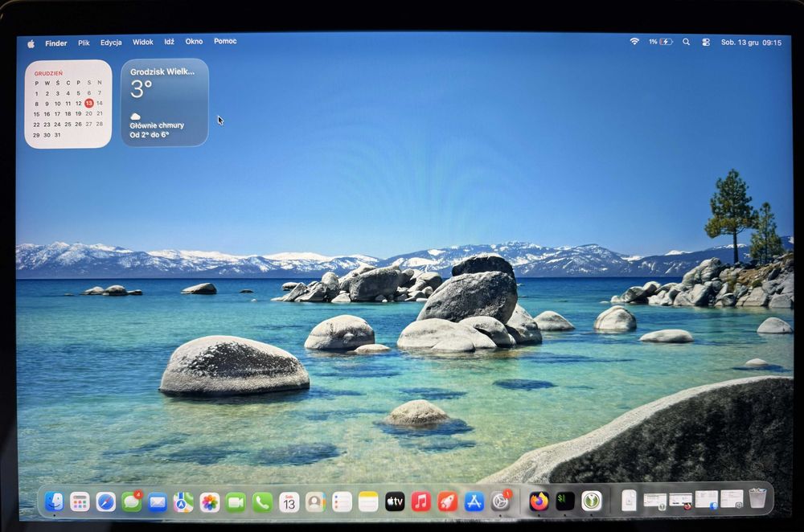The width and height of the screenshot is (804, 532).
Task: Open the Trash in the Dock
Action: (757, 499)
